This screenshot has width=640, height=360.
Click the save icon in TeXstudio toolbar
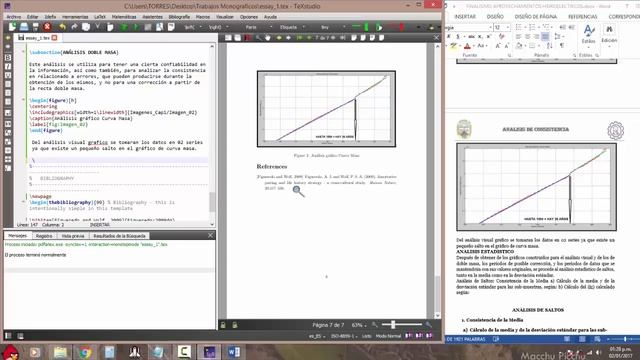click(x=36, y=27)
